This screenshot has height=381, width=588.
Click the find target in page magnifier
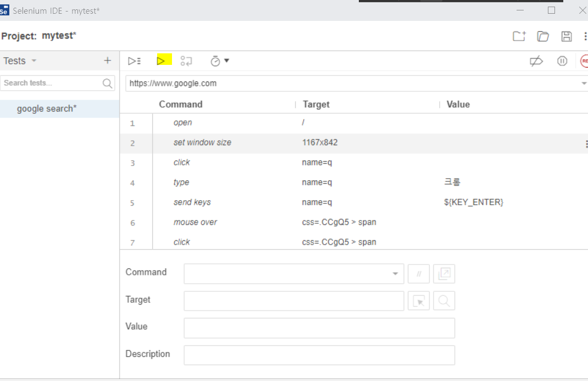coord(444,301)
